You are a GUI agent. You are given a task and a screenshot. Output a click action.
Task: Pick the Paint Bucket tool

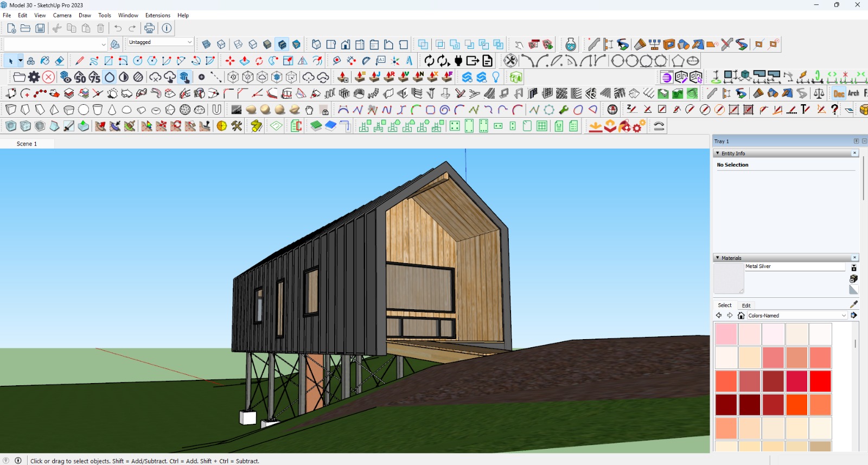tap(46, 61)
